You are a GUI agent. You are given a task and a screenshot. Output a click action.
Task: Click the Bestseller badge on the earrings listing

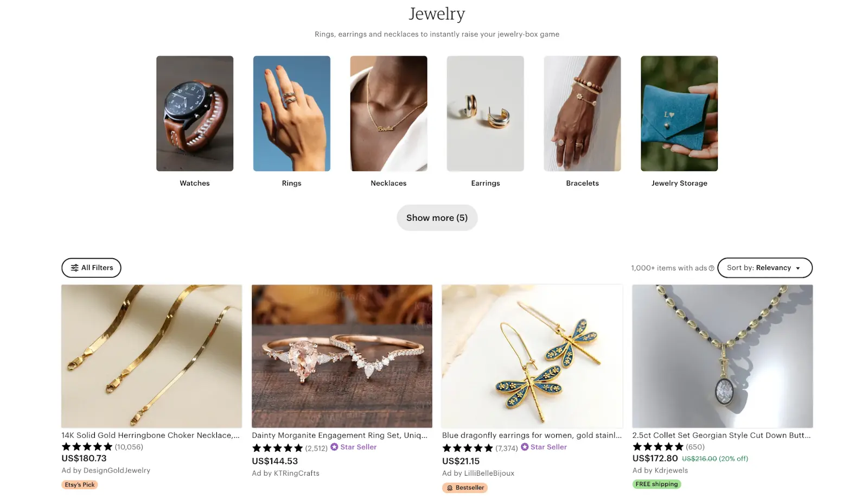(465, 487)
